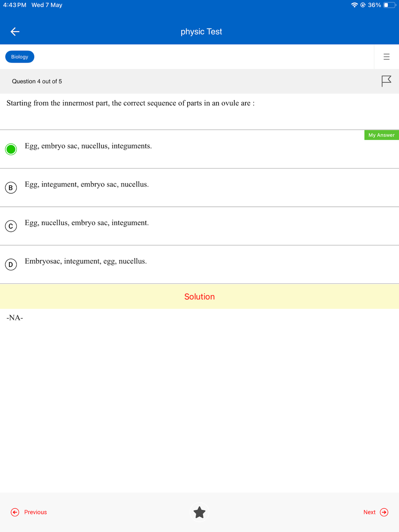Select the green radio for option A
The image size is (399, 532).
coord(11,149)
